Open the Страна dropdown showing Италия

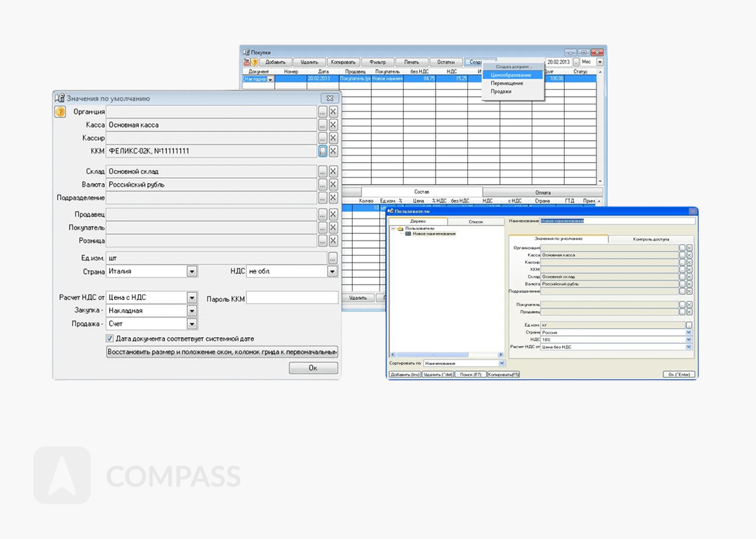192,272
